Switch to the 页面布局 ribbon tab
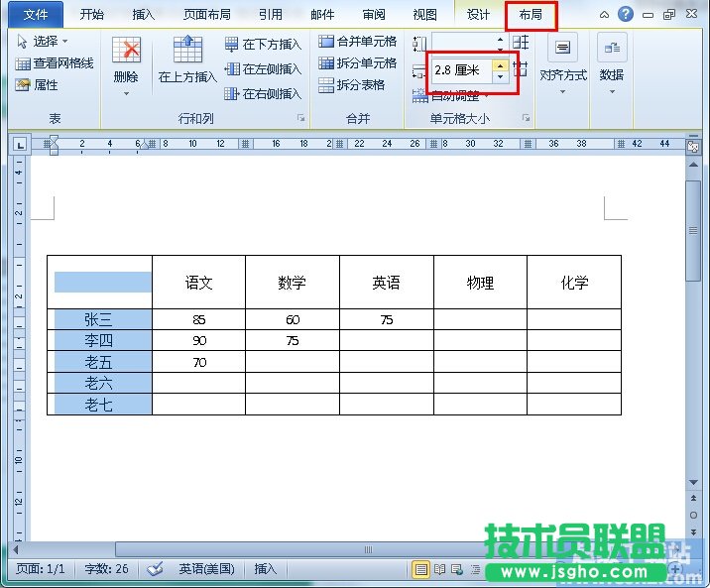Viewport: 710px width, 588px height. (x=207, y=15)
